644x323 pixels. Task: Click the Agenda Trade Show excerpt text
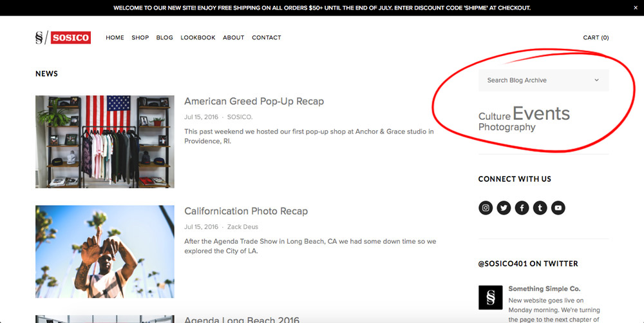point(310,246)
